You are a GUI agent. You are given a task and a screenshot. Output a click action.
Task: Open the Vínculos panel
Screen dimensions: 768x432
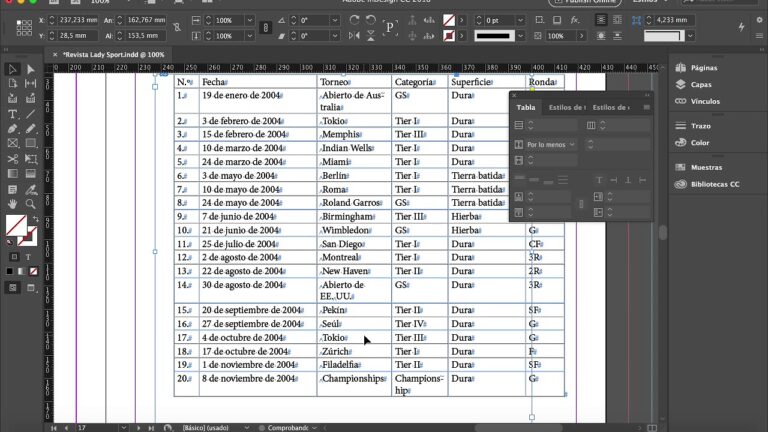coord(705,101)
